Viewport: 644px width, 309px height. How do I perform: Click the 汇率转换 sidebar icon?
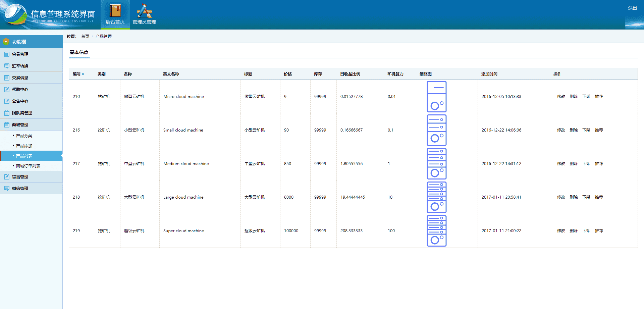pos(7,66)
